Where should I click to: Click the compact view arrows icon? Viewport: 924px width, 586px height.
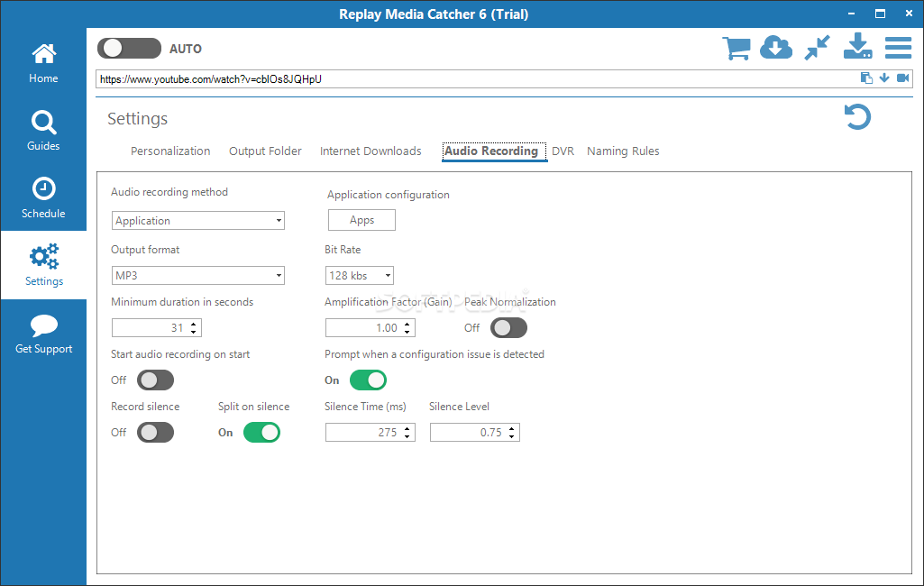[x=818, y=48]
